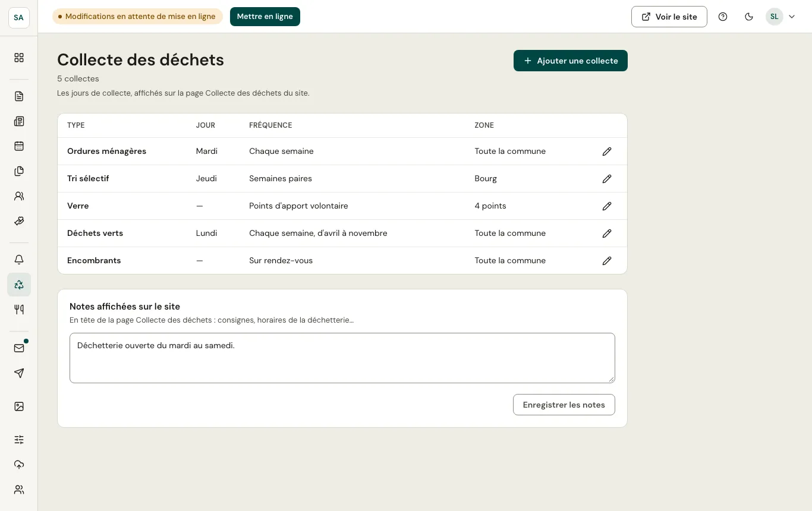Edit the Encombrants collection row
The height and width of the screenshot is (511, 812).
click(607, 261)
